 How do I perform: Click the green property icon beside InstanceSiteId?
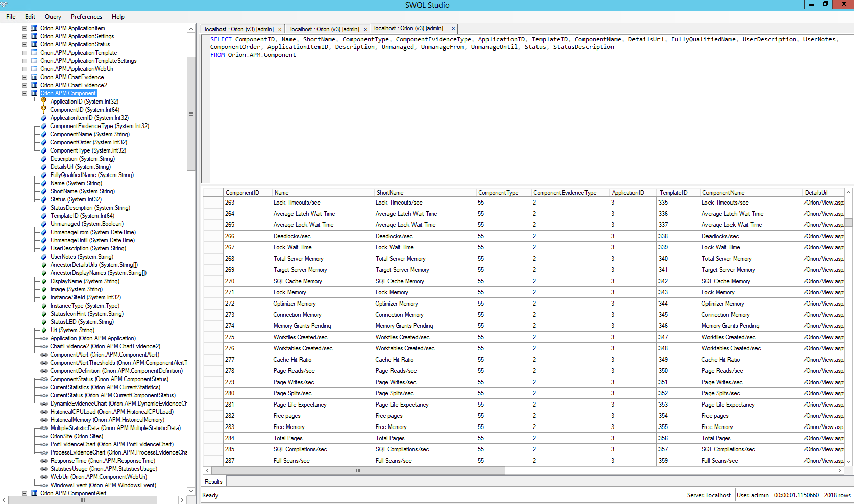pyautogui.click(x=44, y=297)
